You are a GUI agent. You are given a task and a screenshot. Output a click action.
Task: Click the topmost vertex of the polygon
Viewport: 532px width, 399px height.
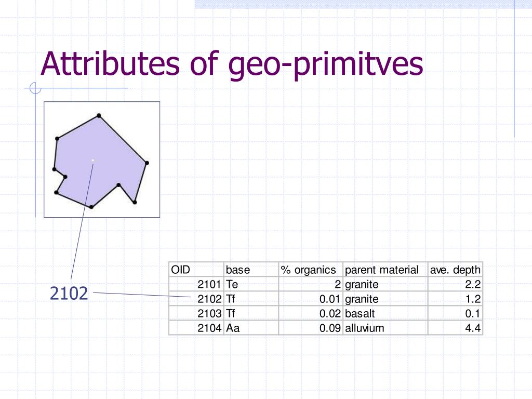click(x=99, y=116)
